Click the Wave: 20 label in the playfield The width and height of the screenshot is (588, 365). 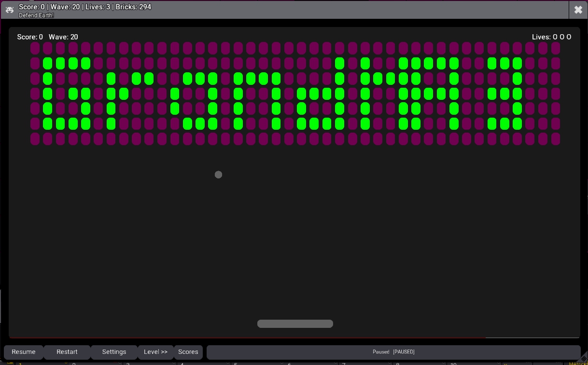(x=63, y=37)
